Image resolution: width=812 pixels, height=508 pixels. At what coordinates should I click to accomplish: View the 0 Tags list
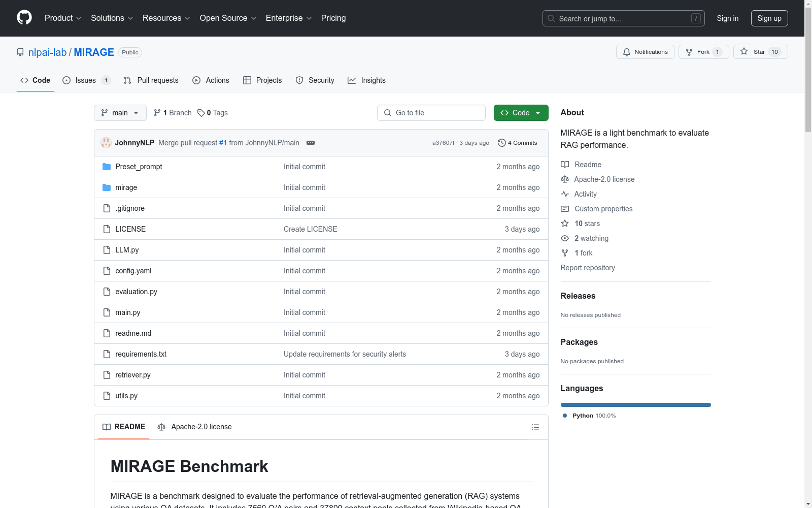[213, 113]
